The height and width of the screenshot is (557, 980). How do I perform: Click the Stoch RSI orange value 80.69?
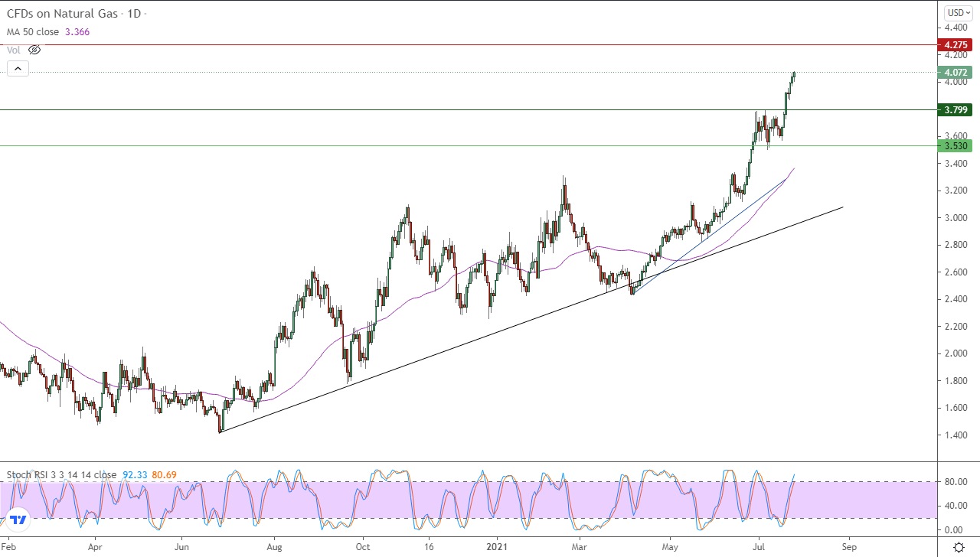pos(164,474)
